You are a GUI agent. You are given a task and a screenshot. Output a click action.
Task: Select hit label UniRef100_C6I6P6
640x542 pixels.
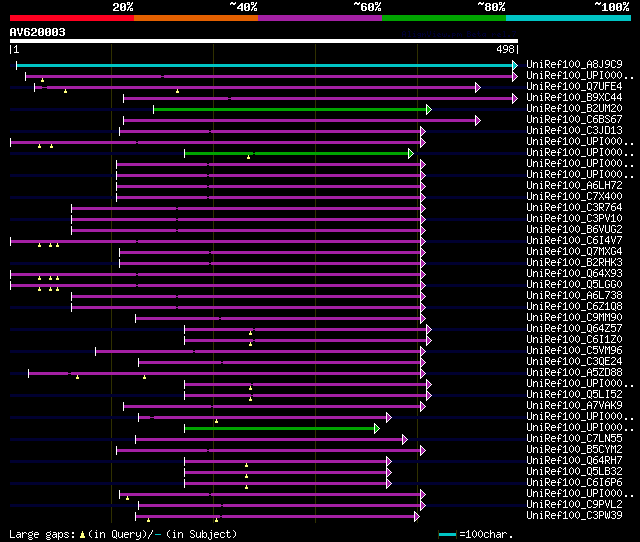tap(574, 483)
